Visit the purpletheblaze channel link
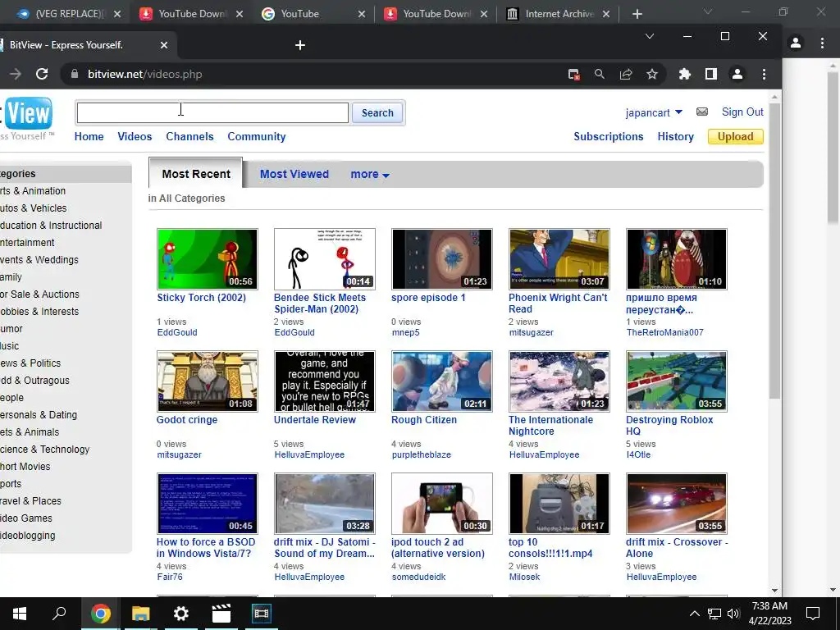The width and height of the screenshot is (840, 630). click(x=421, y=454)
